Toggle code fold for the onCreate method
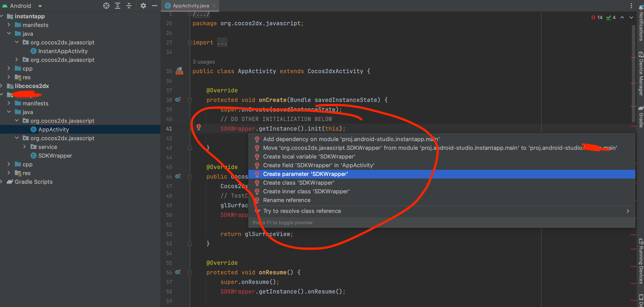 click(x=190, y=100)
